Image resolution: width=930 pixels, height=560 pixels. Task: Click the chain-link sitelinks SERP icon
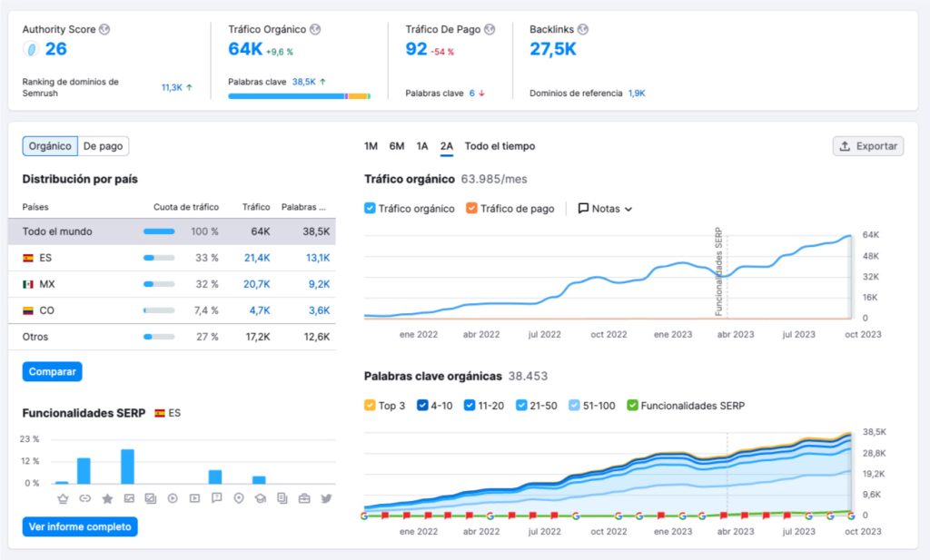pos(84,499)
